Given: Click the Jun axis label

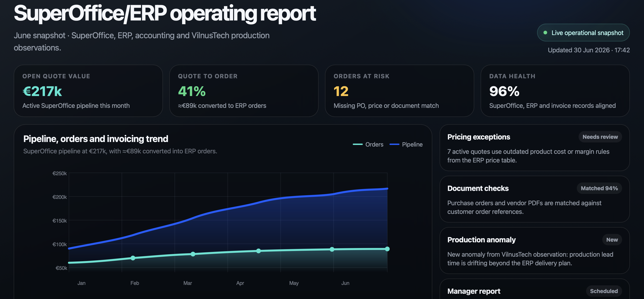Looking at the screenshot, I should click(345, 283).
